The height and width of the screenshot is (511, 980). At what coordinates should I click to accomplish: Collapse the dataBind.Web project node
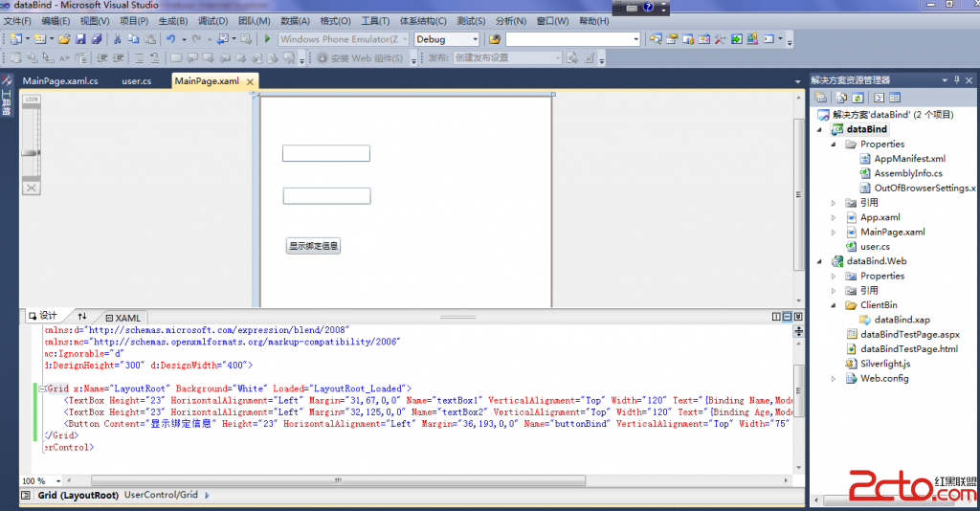[819, 261]
